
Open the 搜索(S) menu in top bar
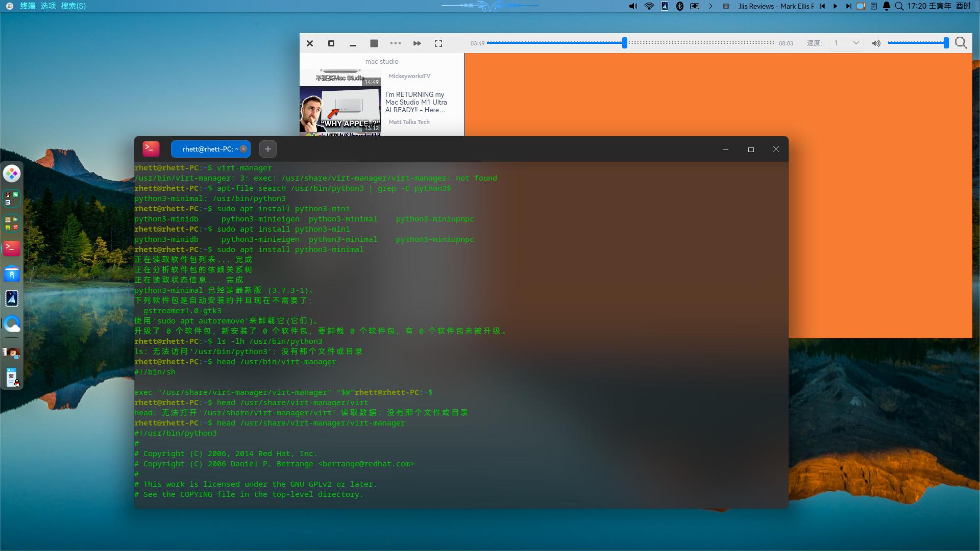click(x=73, y=6)
